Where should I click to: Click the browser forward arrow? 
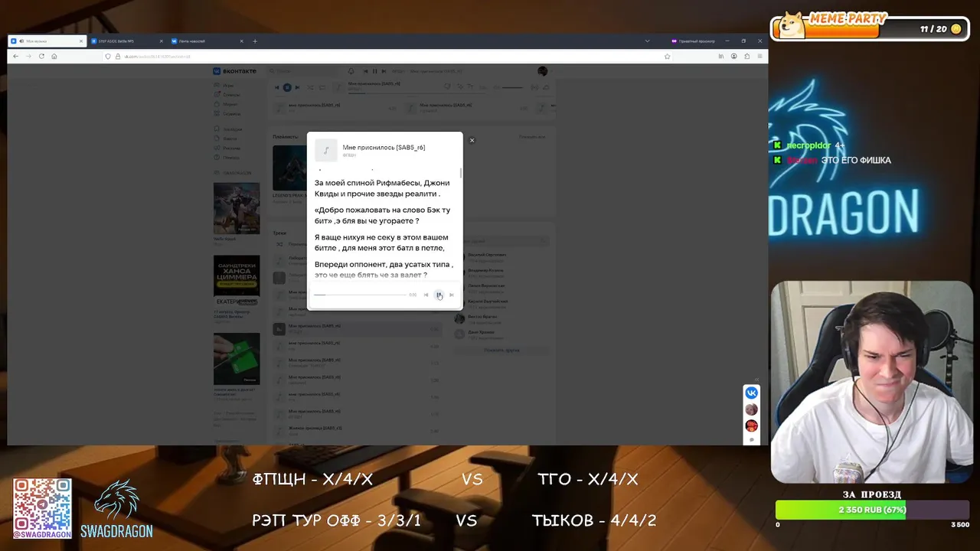(29, 56)
